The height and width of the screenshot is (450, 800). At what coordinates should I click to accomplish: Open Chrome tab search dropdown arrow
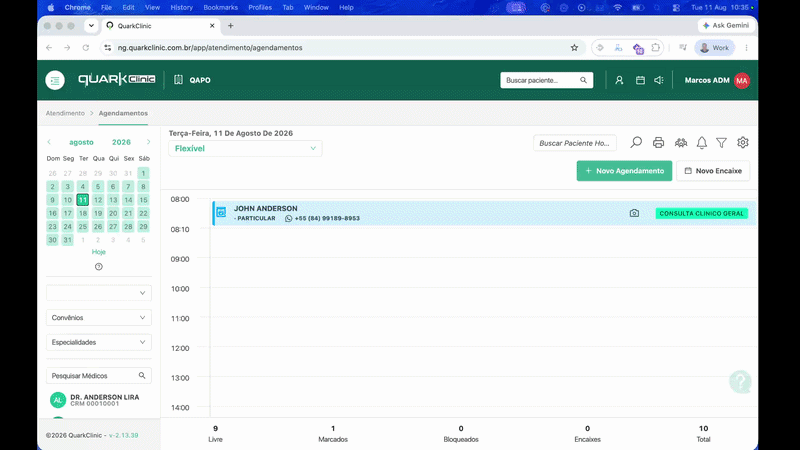point(91,26)
